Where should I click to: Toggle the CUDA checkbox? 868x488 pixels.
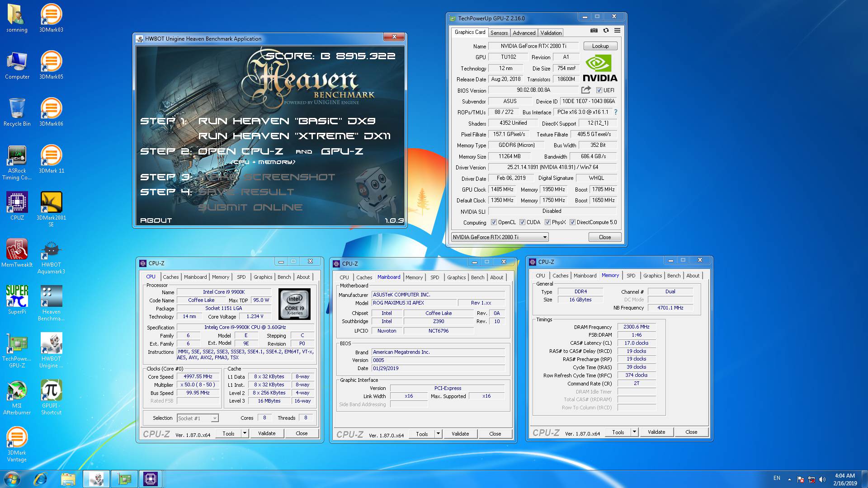pyautogui.click(x=522, y=222)
